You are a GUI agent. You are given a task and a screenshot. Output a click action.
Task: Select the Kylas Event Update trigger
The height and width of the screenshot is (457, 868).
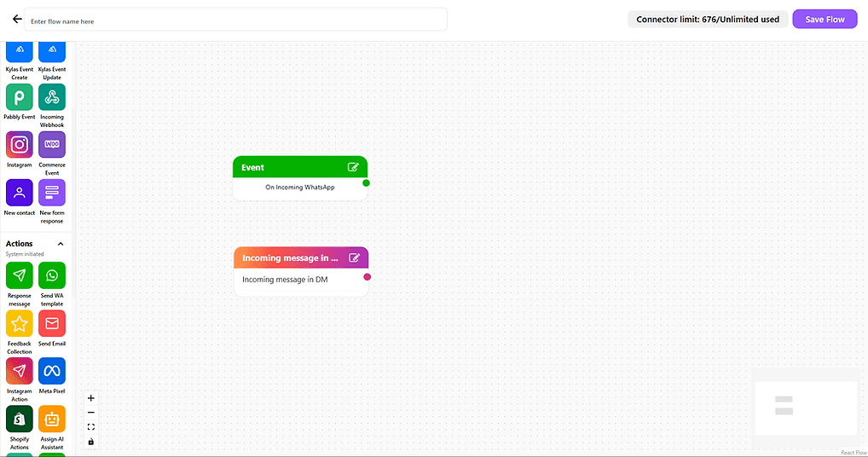coord(52,52)
